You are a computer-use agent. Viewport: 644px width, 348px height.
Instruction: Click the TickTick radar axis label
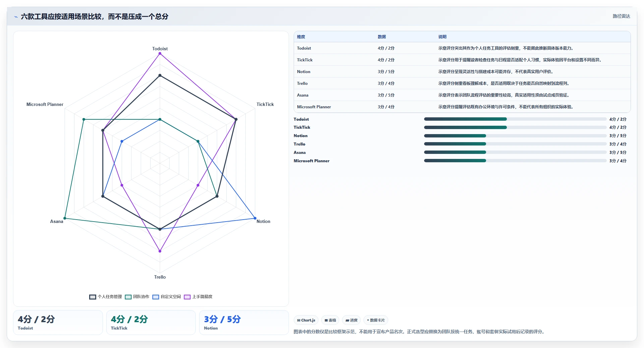(265, 104)
